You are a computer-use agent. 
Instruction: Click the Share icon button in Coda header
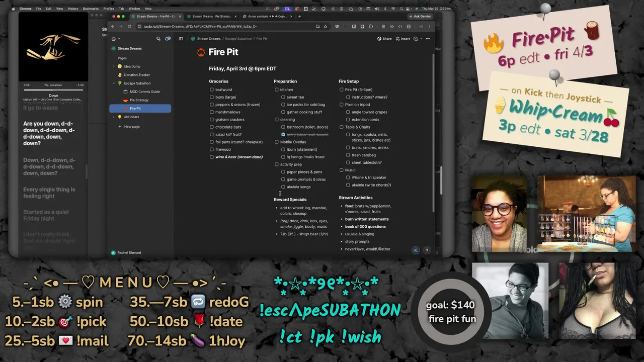point(385,39)
